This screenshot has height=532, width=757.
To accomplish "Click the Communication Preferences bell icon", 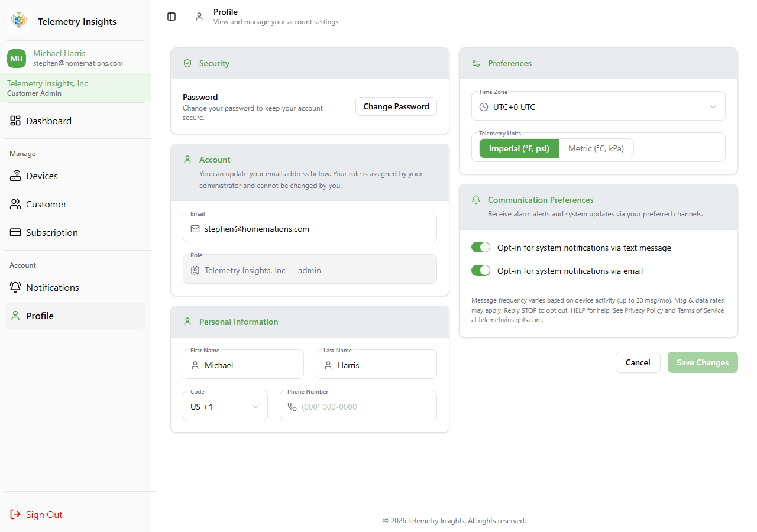I will (476, 200).
